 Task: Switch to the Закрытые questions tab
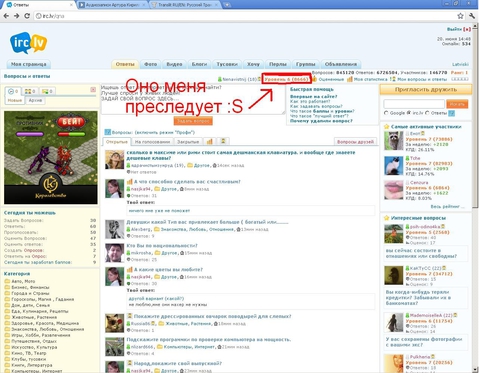[188, 142]
